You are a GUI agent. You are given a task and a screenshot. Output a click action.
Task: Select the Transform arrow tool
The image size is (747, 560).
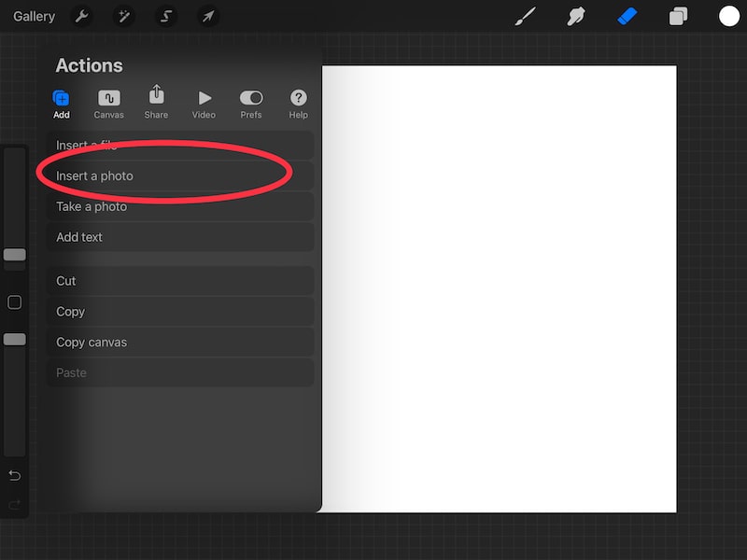[209, 16]
